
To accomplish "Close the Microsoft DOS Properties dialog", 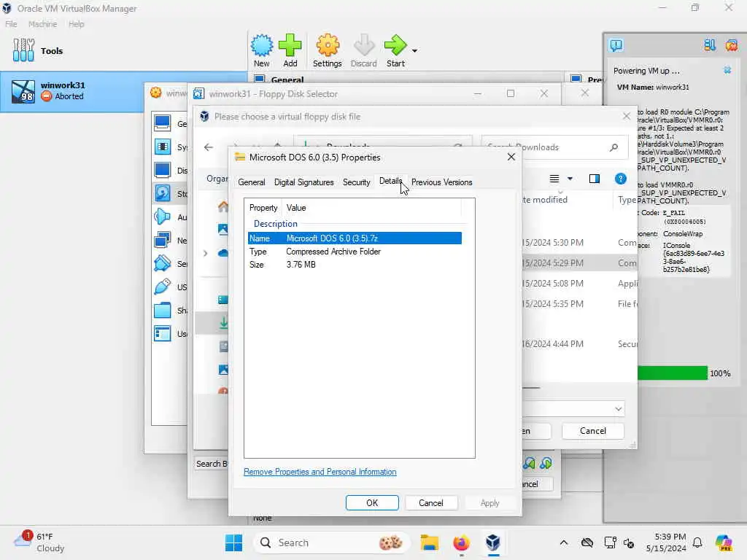I will (x=511, y=157).
